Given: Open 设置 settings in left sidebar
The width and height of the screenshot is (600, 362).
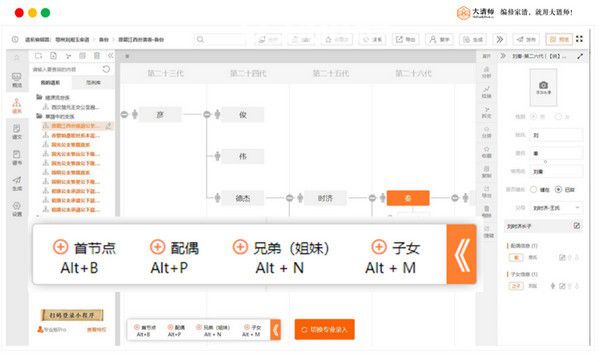Looking at the screenshot, I should (17, 209).
